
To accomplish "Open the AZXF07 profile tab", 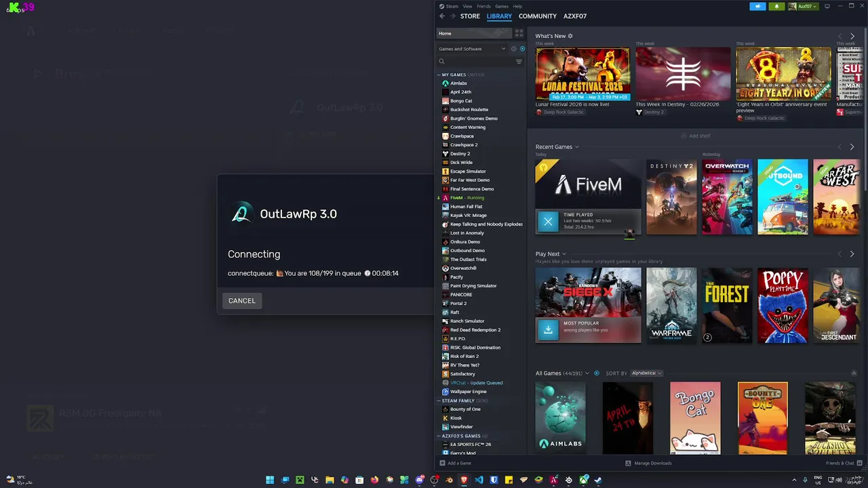I will tap(575, 16).
